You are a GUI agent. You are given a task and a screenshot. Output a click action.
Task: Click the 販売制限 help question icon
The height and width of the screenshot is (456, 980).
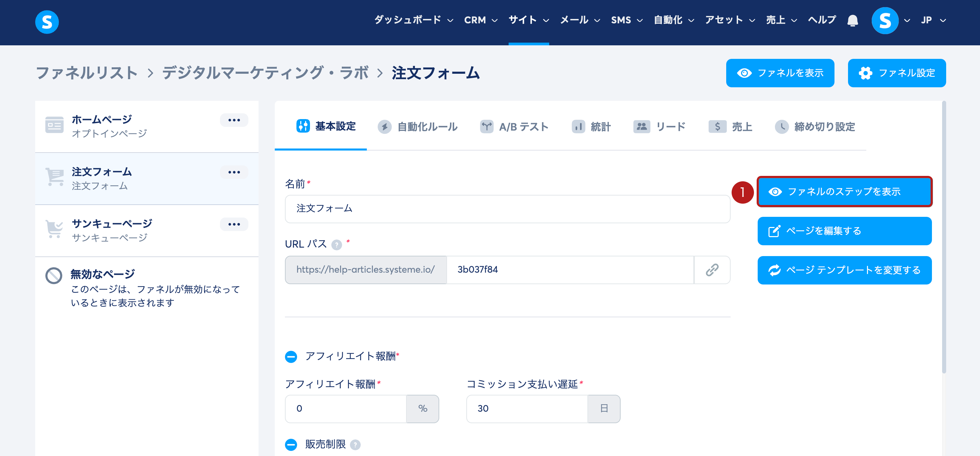(355, 444)
